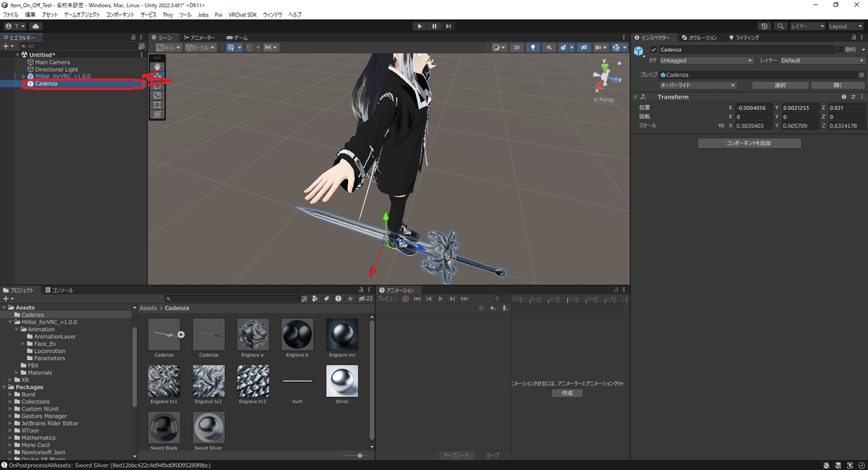Image resolution: width=868 pixels, height=470 pixels.
Task: Jump to last animation keyframe
Action: 464,299
